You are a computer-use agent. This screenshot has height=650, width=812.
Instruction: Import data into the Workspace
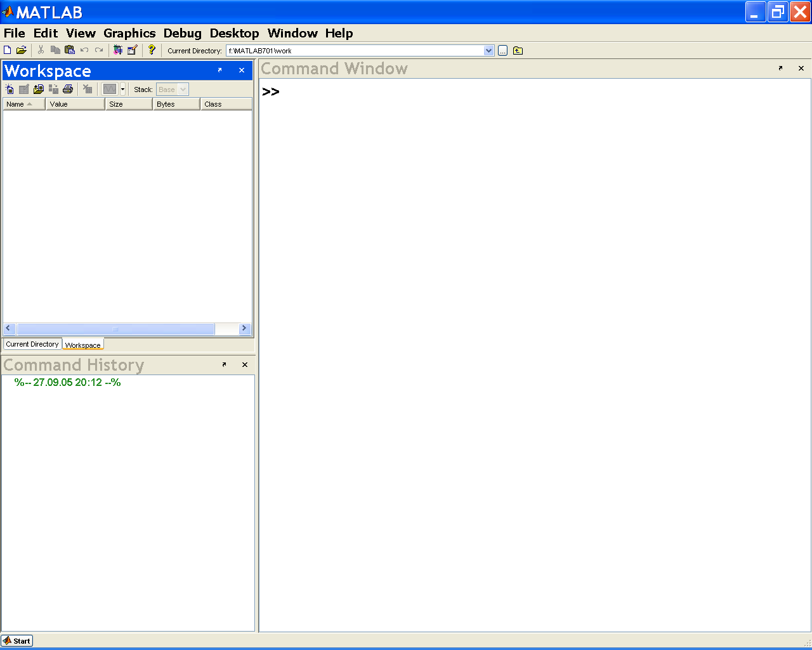(x=39, y=90)
